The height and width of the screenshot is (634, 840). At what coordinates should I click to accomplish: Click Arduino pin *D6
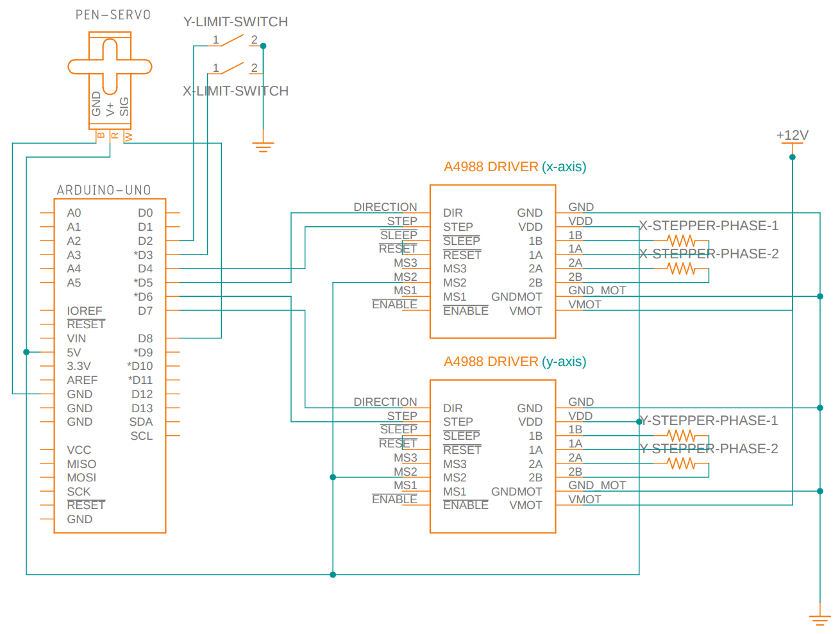144,297
